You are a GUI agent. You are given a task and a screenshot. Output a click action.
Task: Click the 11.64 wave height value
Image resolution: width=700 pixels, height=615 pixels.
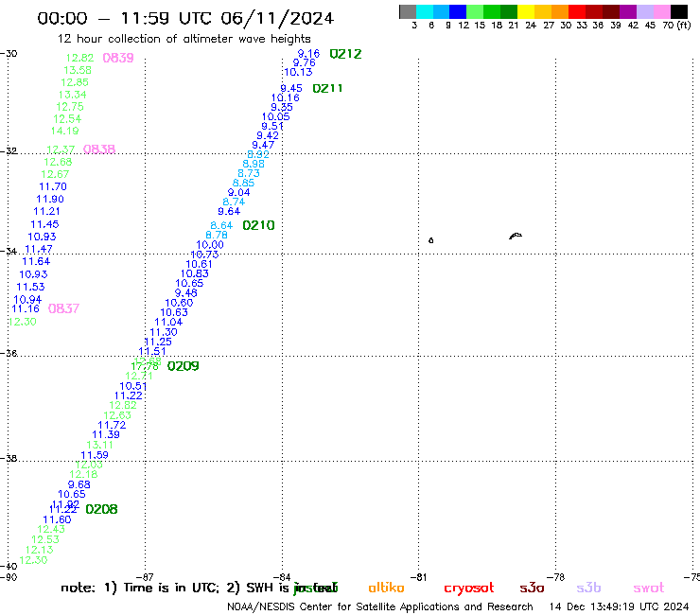pos(36,261)
